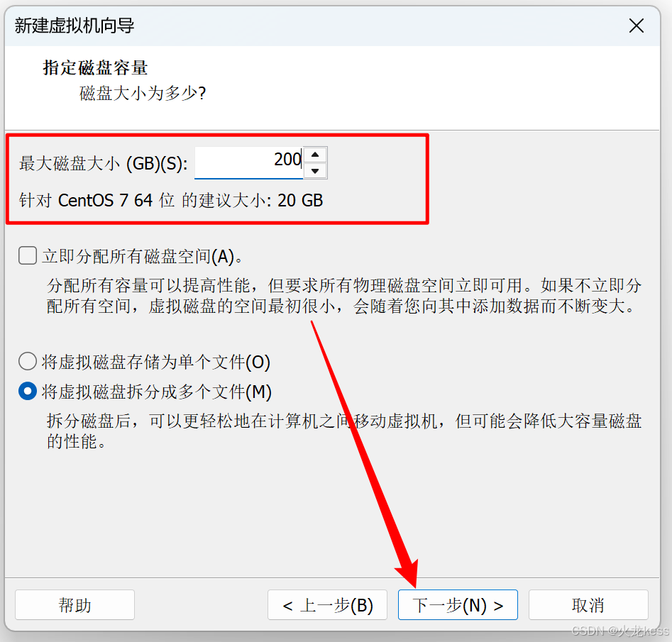Select 将虚拟磁盘拆分成多个文件 radio option
This screenshot has height=642, width=672.
pyautogui.click(x=28, y=392)
